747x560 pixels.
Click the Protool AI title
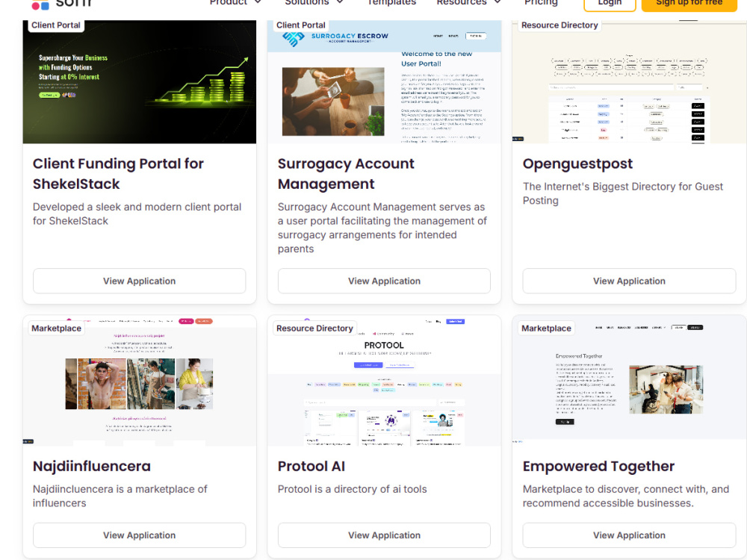point(311,466)
